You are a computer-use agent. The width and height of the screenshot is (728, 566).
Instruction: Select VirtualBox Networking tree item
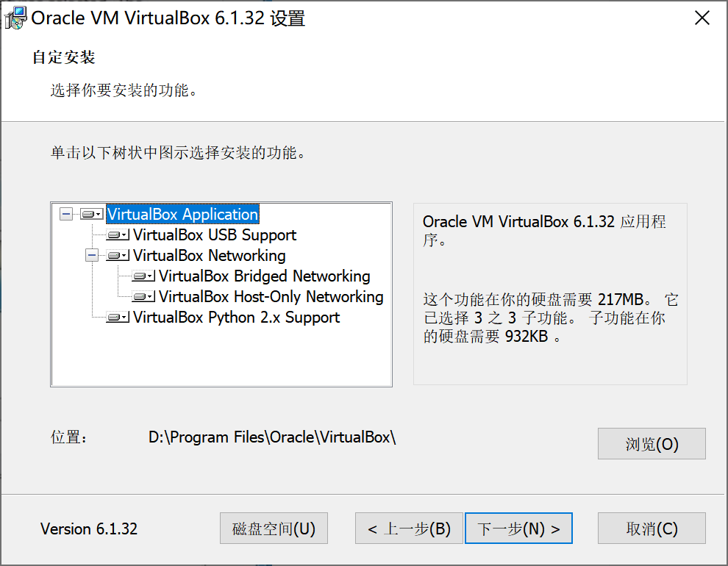pos(210,255)
